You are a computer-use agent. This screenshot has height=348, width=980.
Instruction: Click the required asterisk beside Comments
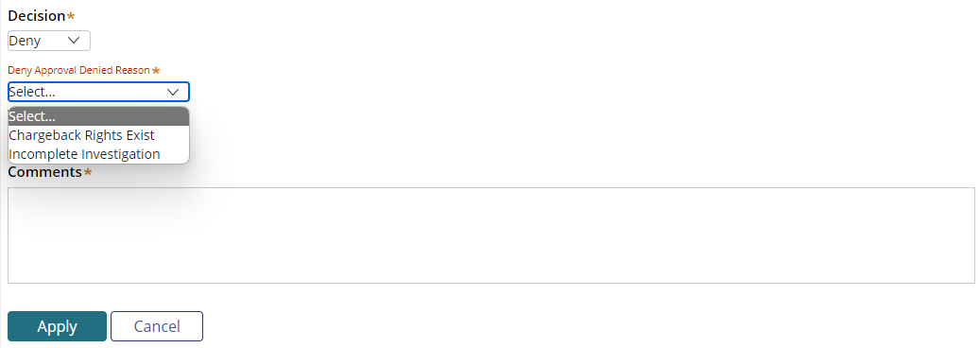[88, 172]
